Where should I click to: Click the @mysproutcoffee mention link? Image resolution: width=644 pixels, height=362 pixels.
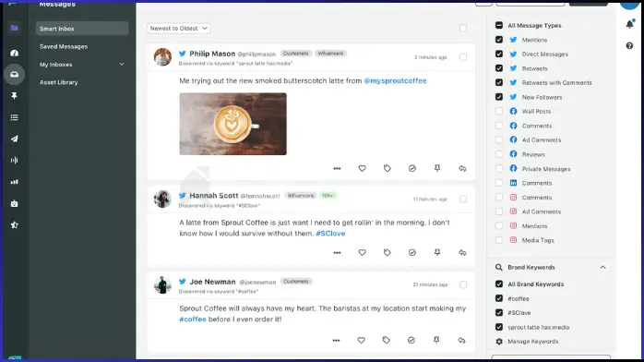click(x=395, y=81)
